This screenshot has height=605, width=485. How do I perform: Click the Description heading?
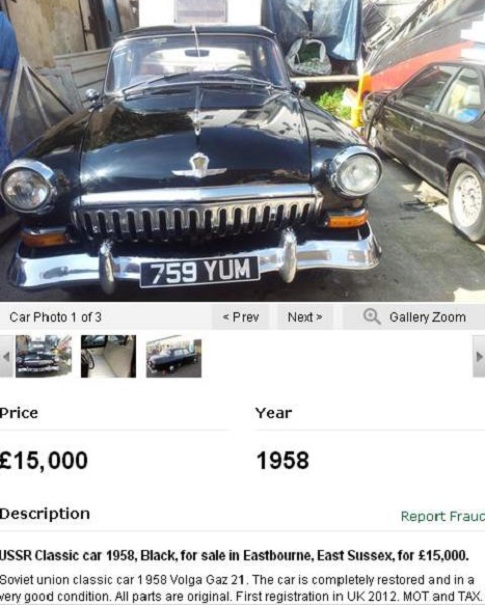(45, 514)
